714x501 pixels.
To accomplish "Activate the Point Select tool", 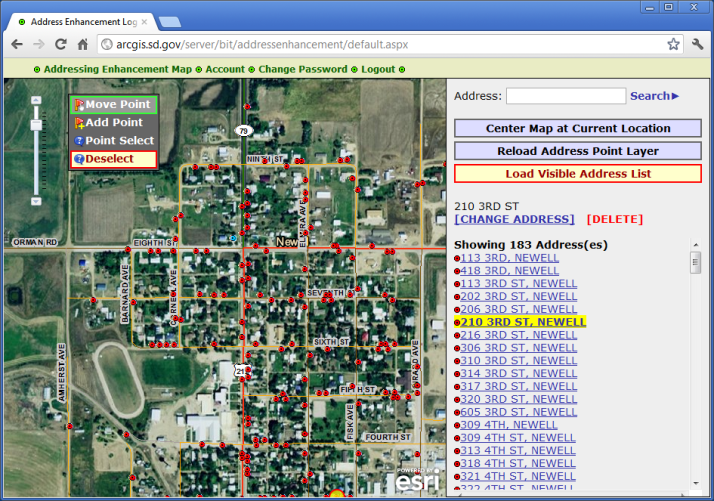I will tap(113, 141).
